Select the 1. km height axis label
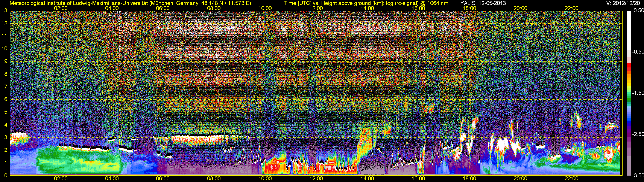 pyautogui.click(x=6, y=163)
